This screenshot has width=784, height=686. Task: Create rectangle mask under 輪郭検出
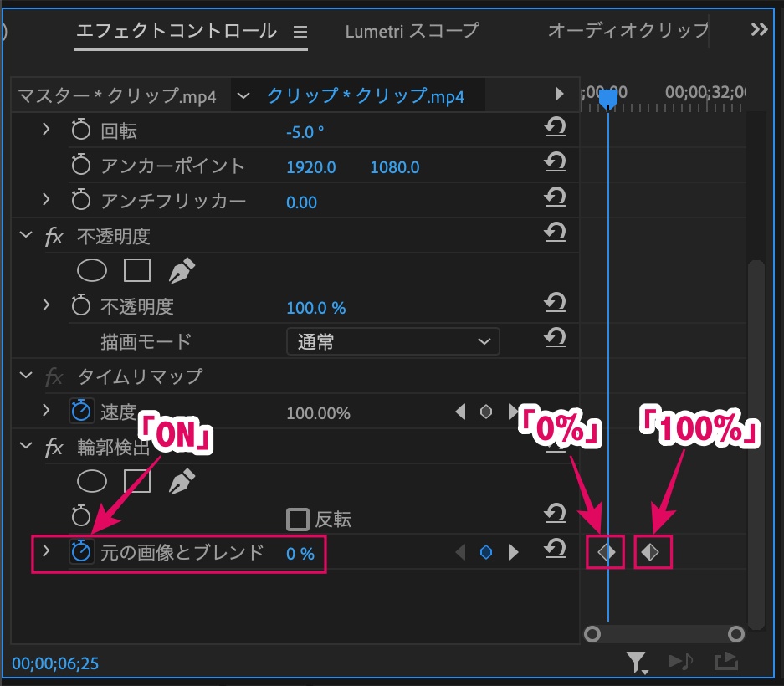click(x=137, y=482)
